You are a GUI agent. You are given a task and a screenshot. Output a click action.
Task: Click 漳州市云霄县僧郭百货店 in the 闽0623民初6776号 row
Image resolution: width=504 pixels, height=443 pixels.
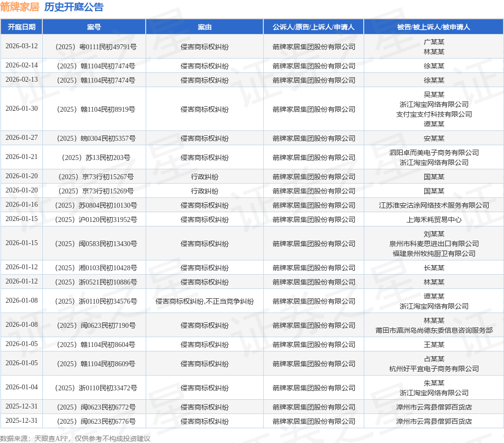pos(434,421)
